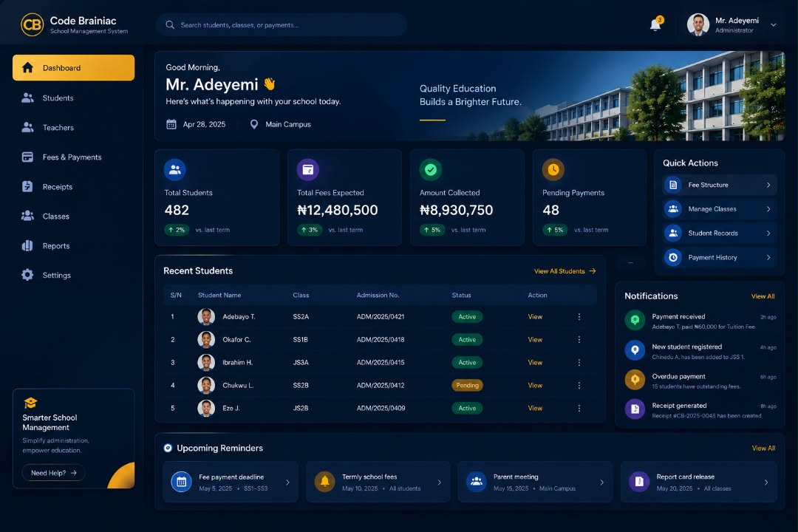The image size is (798, 532).
Task: Click the View All Students link
Action: (565, 271)
